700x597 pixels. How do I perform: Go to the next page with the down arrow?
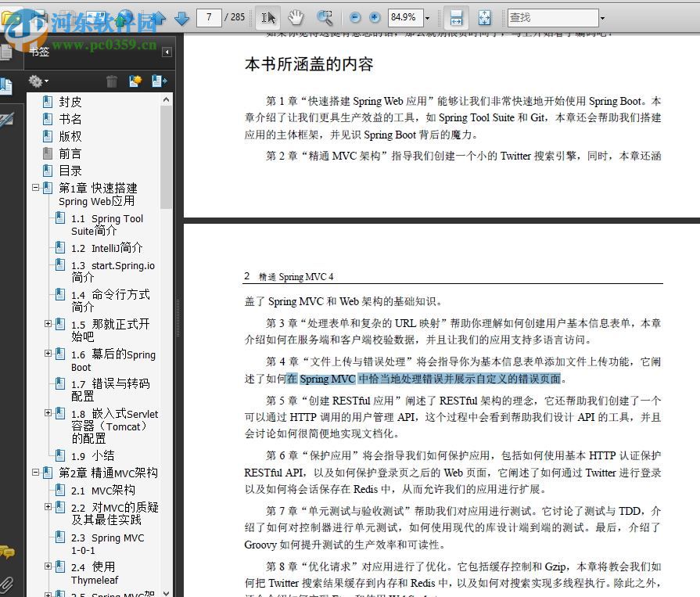pyautogui.click(x=182, y=18)
